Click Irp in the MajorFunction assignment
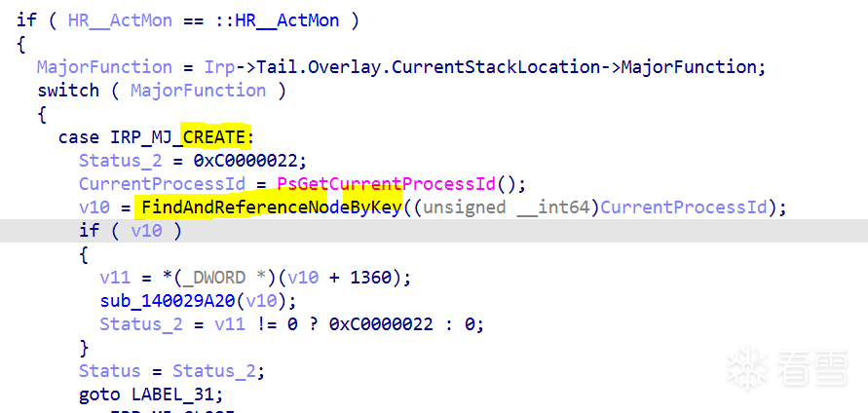 pos(220,67)
